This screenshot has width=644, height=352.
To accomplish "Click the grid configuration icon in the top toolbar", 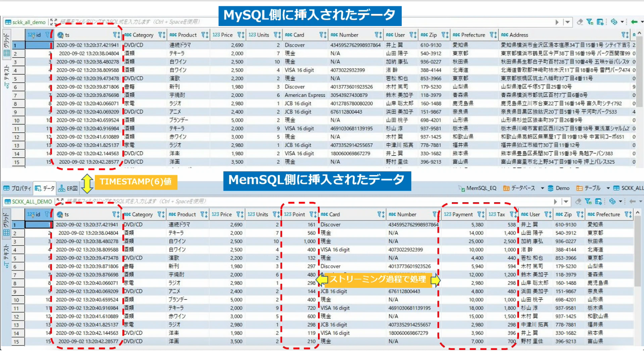I will [x=600, y=22].
